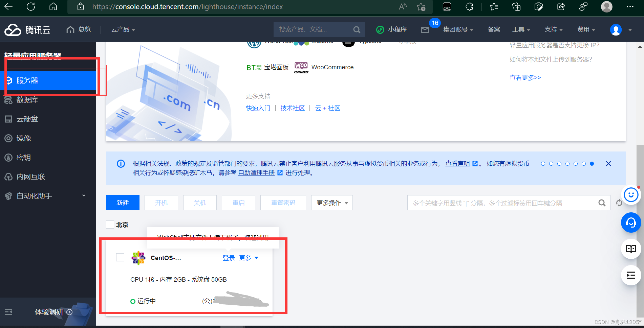The width and height of the screenshot is (644, 328).
Task: Click the Tencent Cloud logo
Action: coord(27,30)
